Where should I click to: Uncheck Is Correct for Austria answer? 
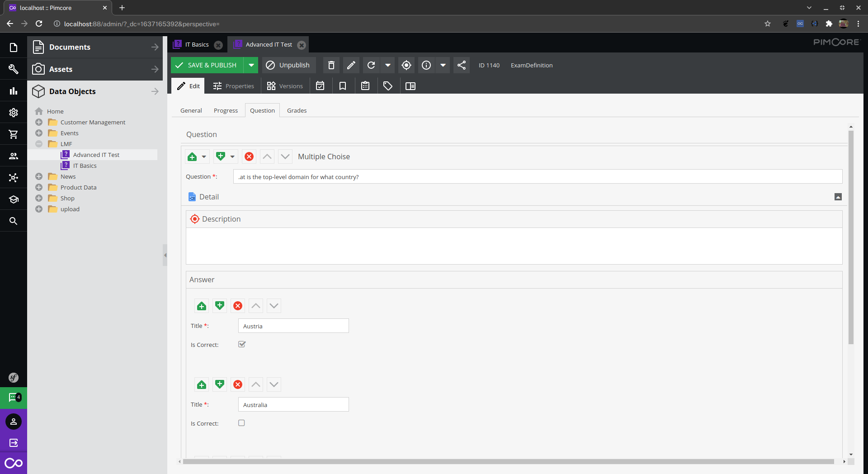(x=242, y=344)
